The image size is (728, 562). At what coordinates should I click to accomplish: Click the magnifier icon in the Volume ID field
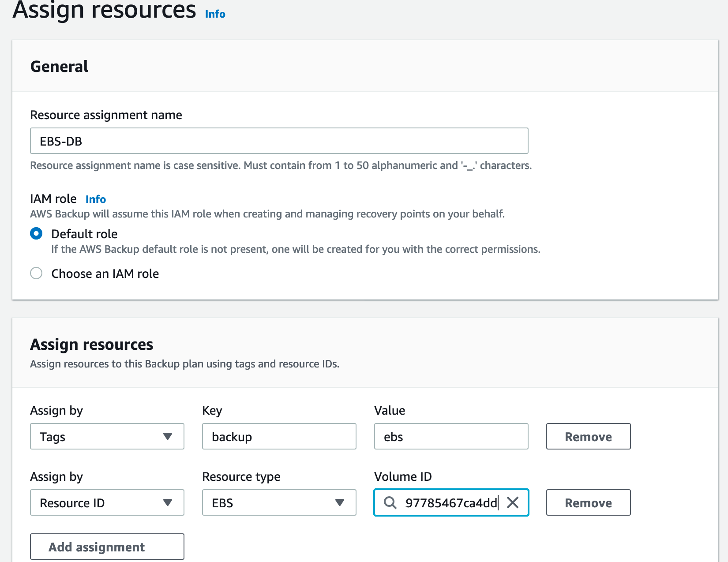[x=390, y=503]
